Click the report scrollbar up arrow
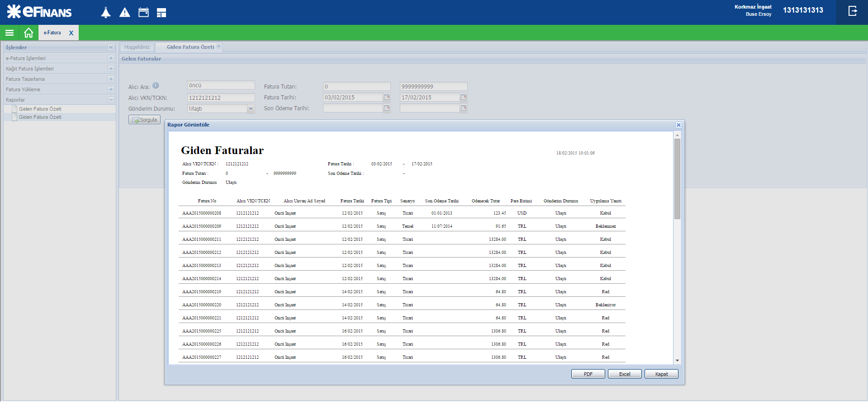The image size is (868, 403). pos(677,135)
